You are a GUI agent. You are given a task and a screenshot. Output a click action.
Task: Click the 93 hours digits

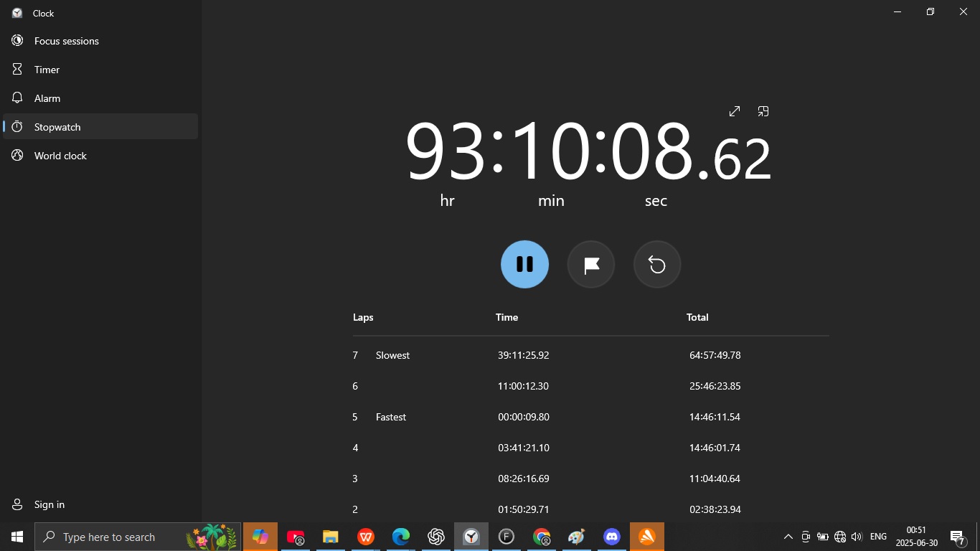coord(446,151)
